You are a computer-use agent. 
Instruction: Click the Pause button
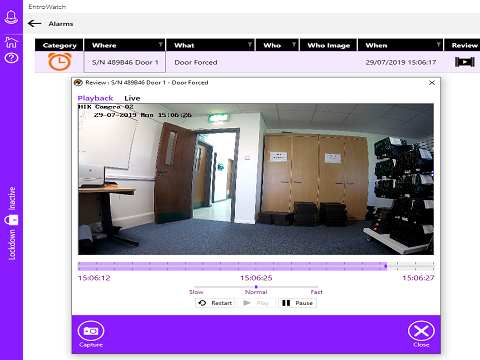[297, 303]
